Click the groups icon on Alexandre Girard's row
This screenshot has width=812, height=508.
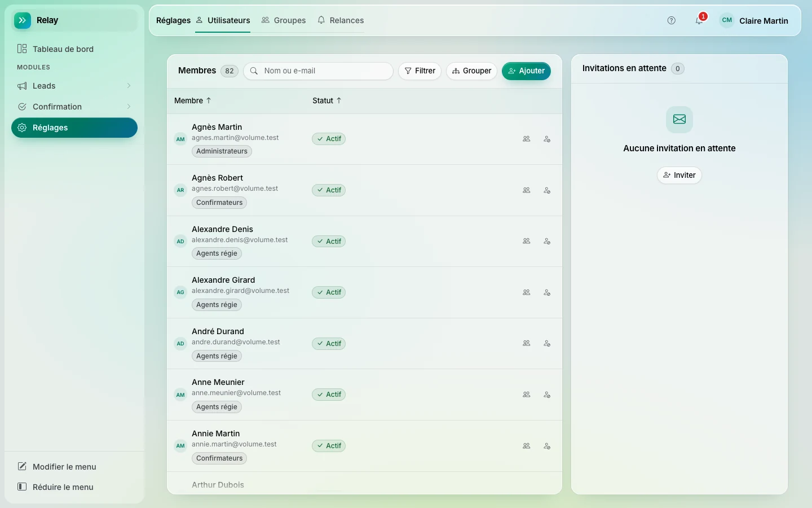[x=527, y=292]
